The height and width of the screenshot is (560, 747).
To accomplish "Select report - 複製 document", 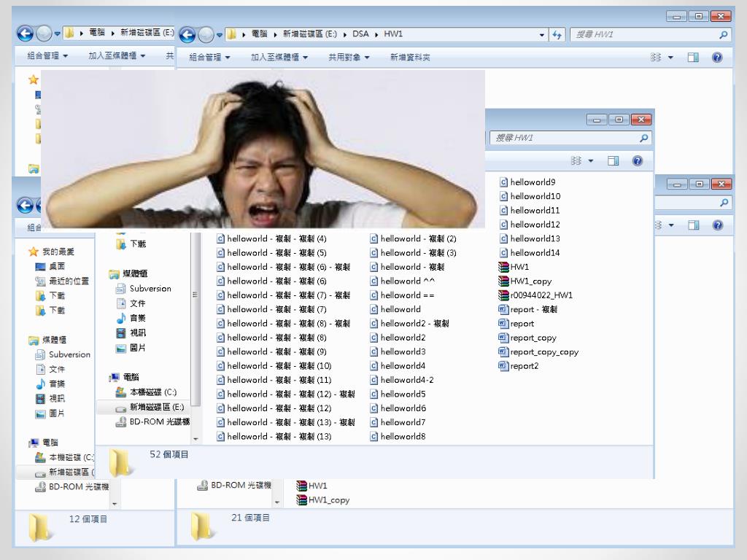I will click(528, 309).
